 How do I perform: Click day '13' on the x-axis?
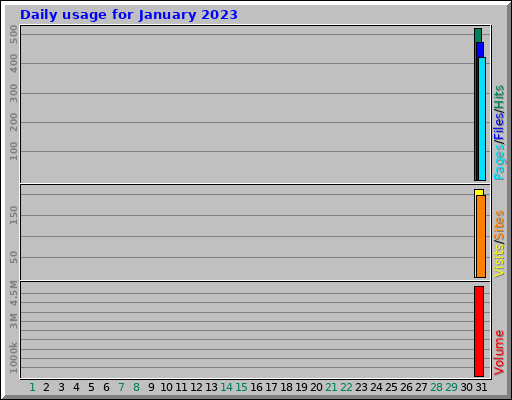pyautogui.click(x=211, y=387)
